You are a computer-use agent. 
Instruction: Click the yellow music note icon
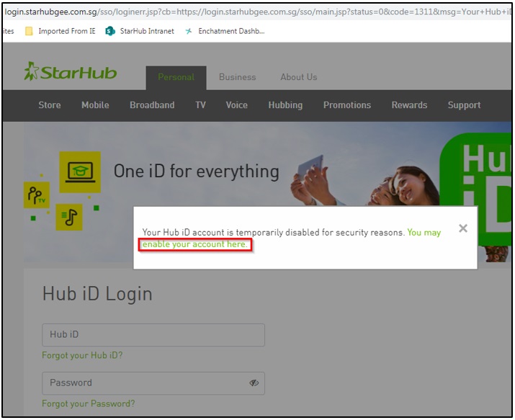[69, 217]
